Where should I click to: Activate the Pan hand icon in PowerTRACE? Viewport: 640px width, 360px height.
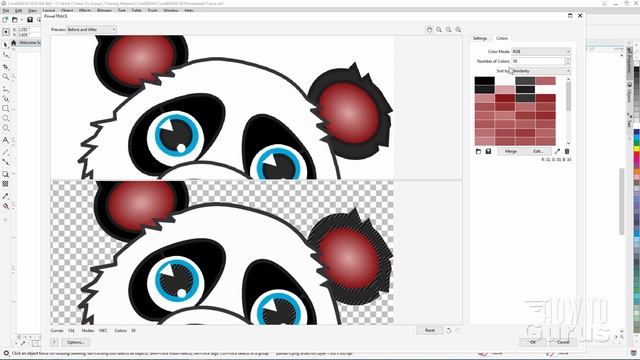pyautogui.click(x=429, y=29)
